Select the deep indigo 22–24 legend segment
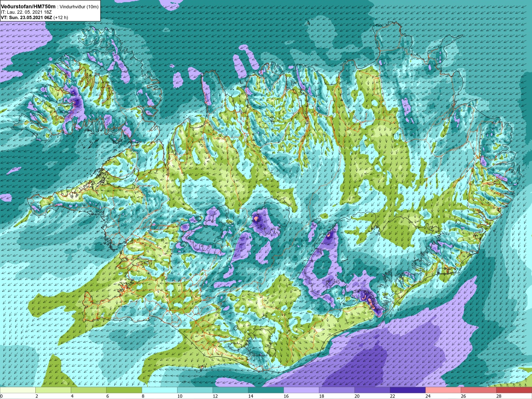Image resolution: width=532 pixels, height=399 pixels. coord(408,390)
